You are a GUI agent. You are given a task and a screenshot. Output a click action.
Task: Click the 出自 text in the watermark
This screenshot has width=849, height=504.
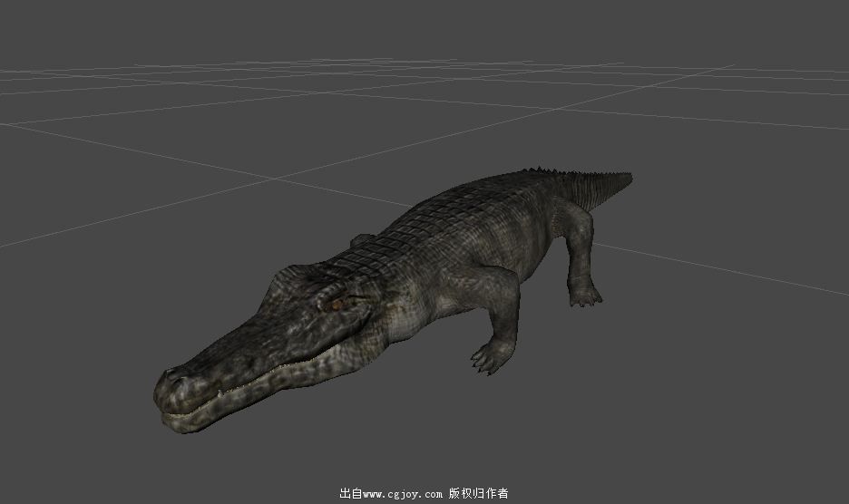point(350,494)
